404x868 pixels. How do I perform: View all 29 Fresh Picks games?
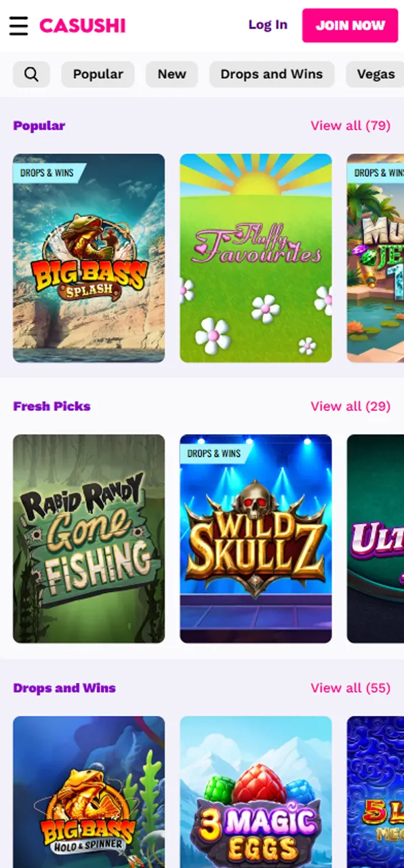(x=350, y=406)
